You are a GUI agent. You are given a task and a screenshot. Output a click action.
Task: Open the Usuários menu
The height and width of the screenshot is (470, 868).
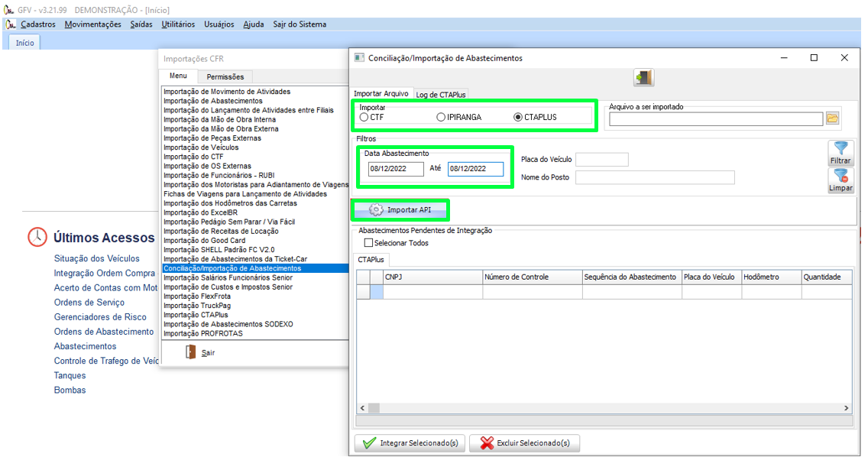pos(219,24)
